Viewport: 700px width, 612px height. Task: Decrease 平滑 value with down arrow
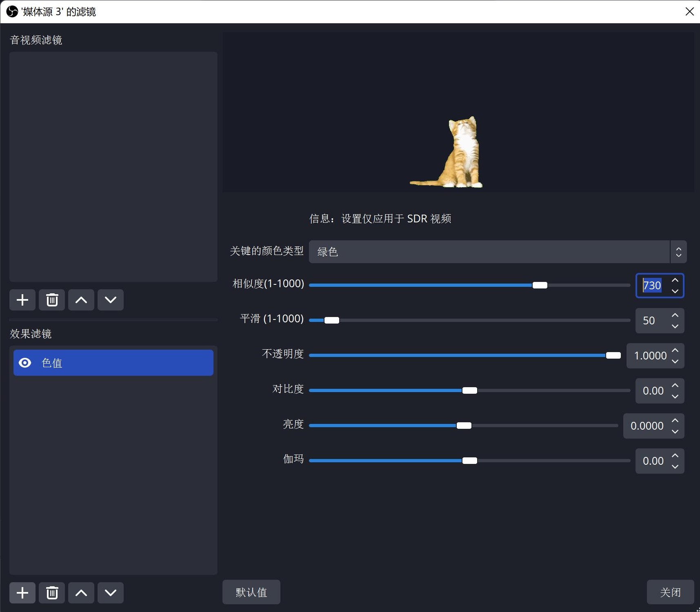point(675,326)
